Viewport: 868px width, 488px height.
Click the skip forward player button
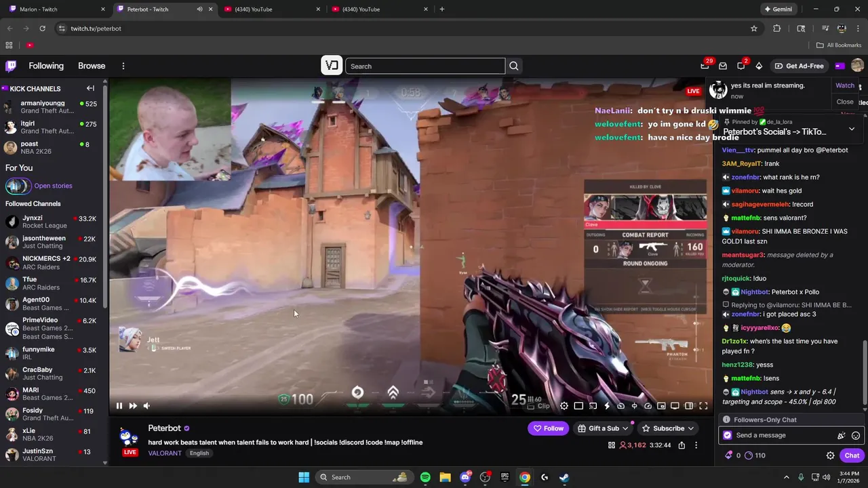(133, 405)
